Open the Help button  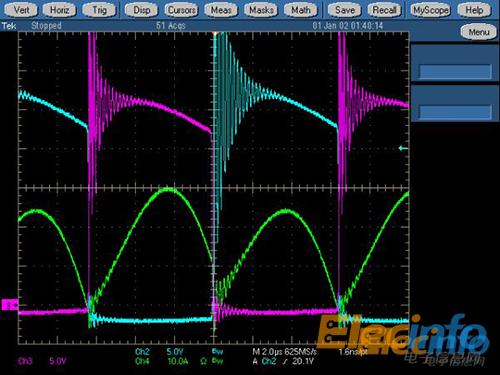click(474, 10)
